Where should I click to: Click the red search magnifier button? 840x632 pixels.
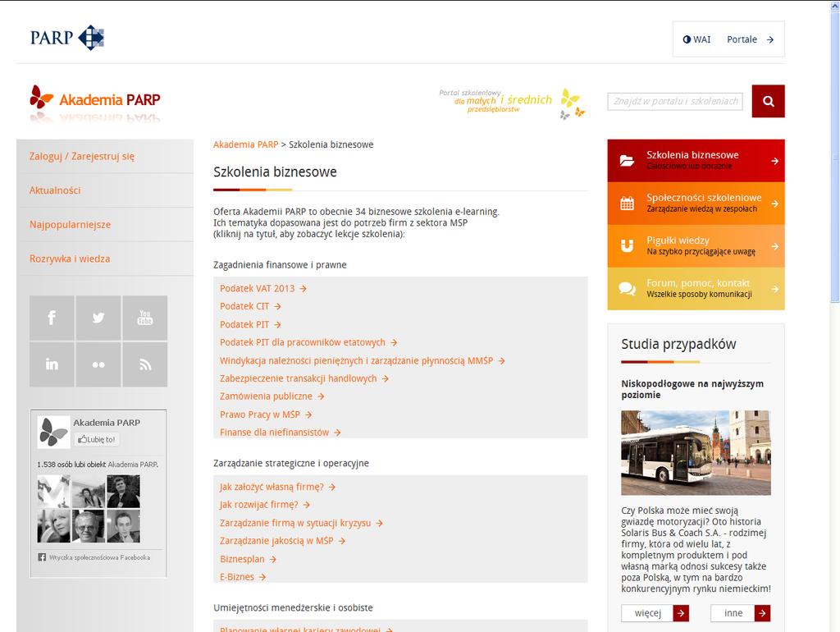(x=768, y=101)
